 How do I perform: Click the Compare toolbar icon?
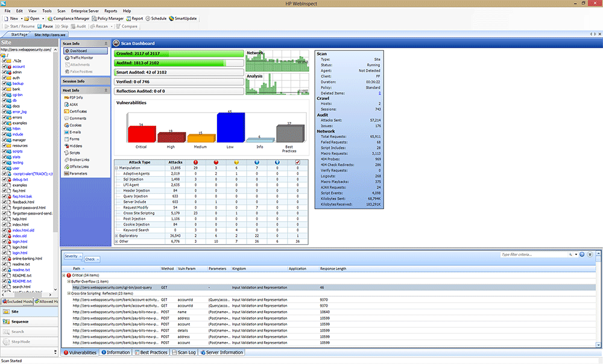118,27
